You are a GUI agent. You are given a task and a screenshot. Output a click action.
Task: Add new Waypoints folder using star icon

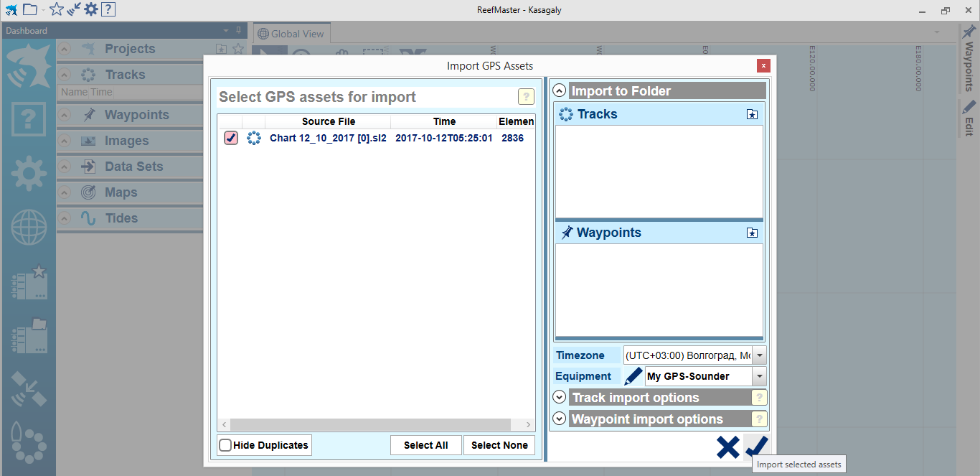[x=752, y=233]
